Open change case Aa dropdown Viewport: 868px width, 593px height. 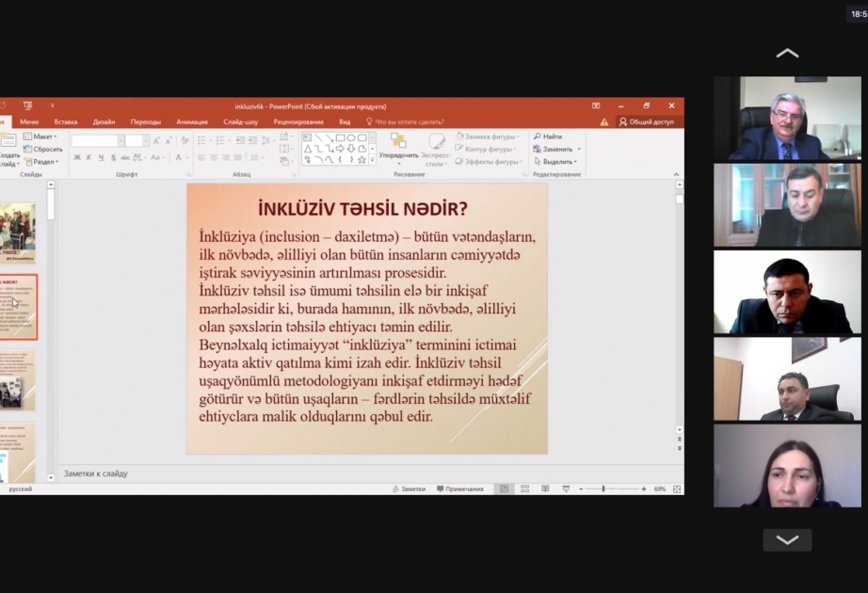[x=157, y=158]
